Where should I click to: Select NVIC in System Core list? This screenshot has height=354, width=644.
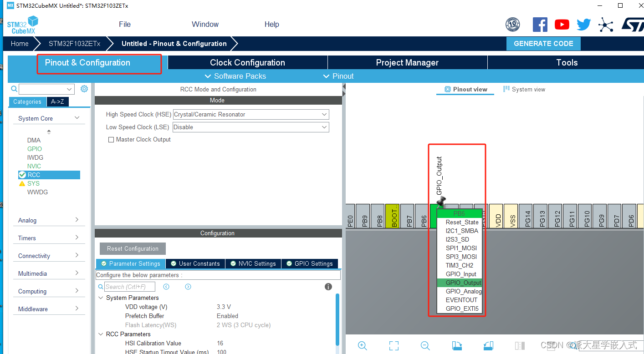pos(34,166)
